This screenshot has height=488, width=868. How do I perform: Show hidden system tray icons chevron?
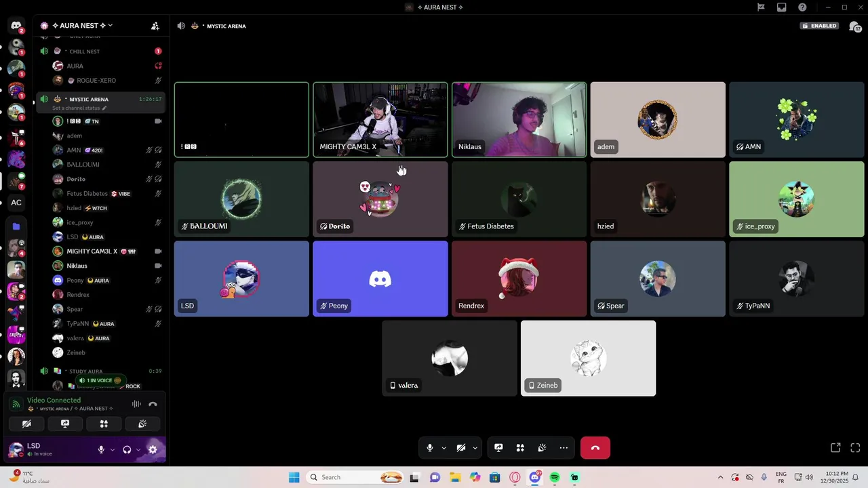click(720, 477)
